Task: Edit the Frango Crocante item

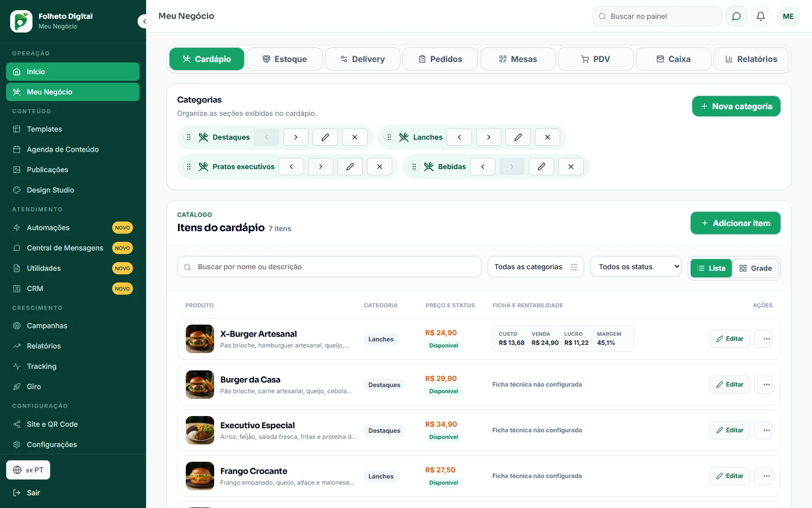Action: (730, 476)
